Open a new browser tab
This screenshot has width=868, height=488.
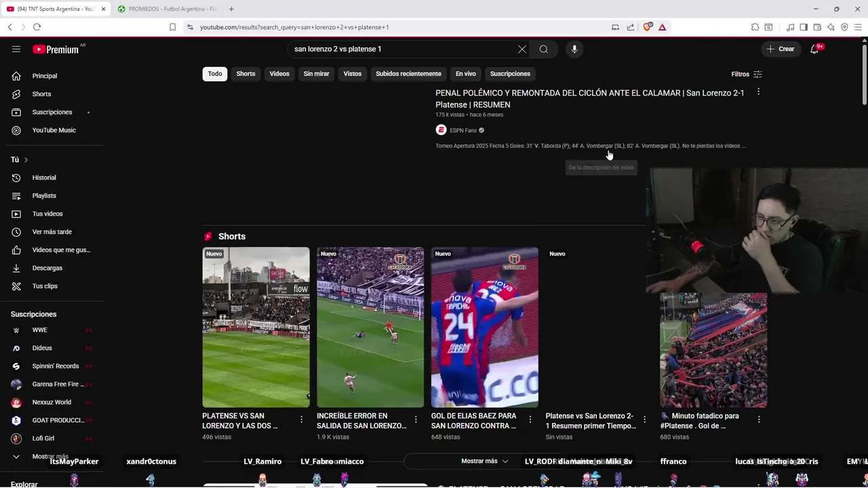pyautogui.click(x=231, y=9)
